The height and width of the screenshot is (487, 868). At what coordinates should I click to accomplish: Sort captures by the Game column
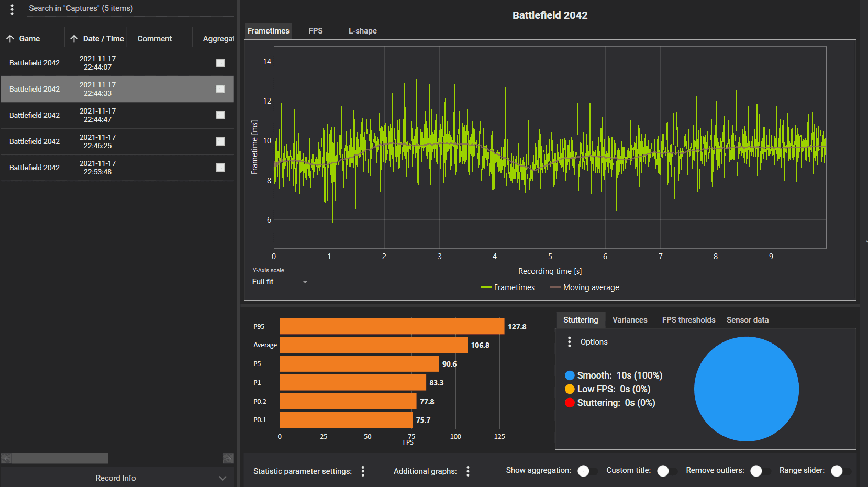coord(29,39)
